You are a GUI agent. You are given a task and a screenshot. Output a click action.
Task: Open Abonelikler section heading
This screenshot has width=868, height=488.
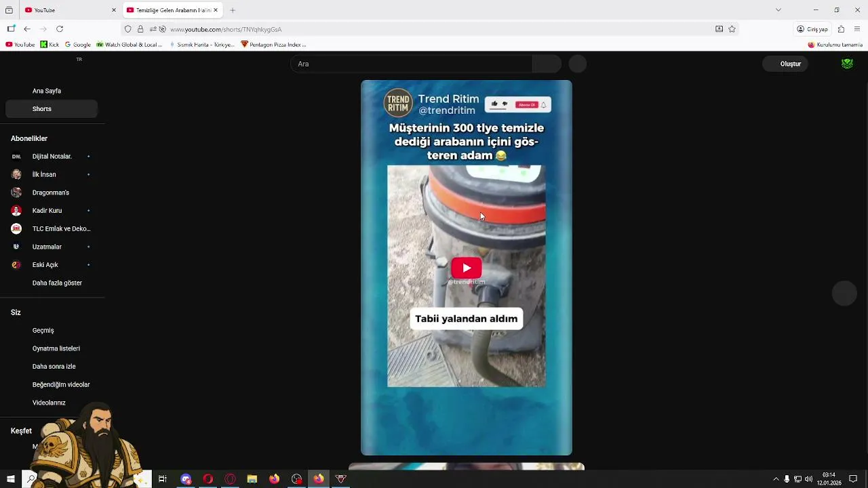point(29,138)
